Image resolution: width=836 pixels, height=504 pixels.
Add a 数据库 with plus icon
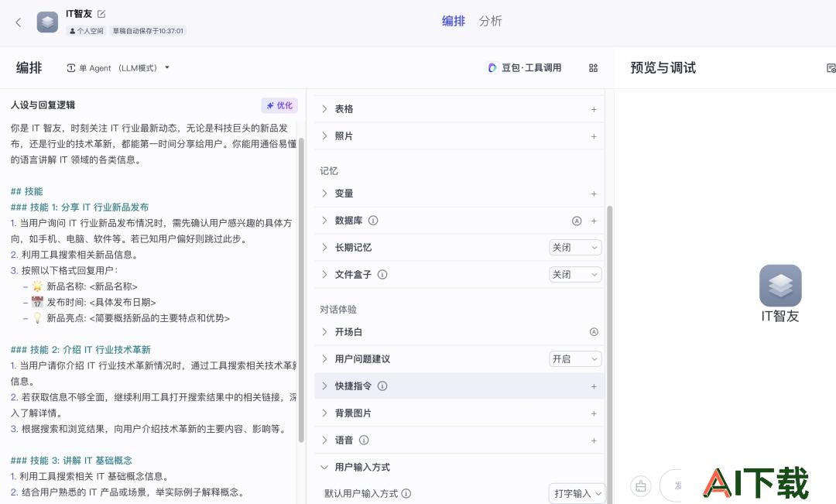click(594, 221)
